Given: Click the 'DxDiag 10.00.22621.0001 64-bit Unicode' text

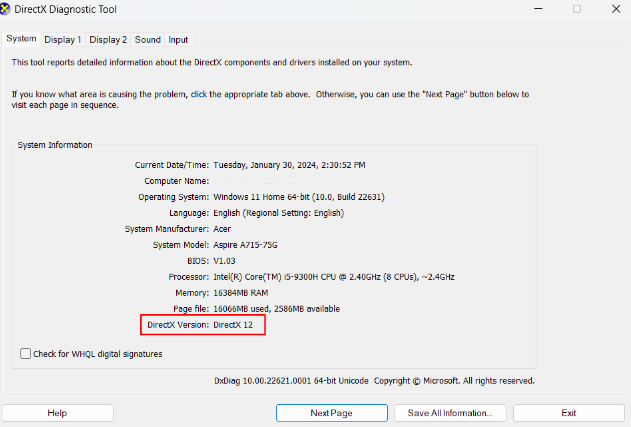Looking at the screenshot, I should [291, 381].
